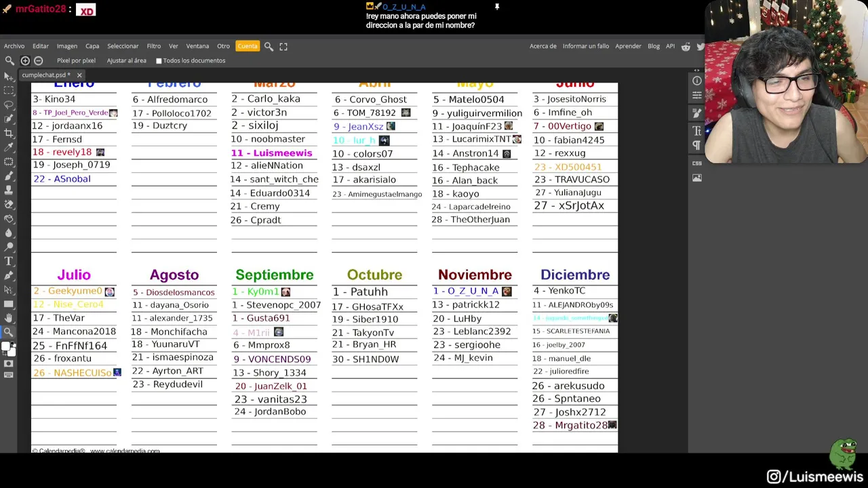
Task: Open the Info panel icon
Action: pos(697,81)
